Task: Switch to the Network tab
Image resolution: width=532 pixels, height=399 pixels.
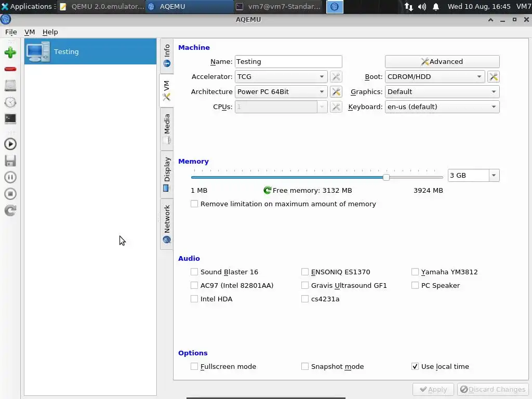Action: coord(167,224)
